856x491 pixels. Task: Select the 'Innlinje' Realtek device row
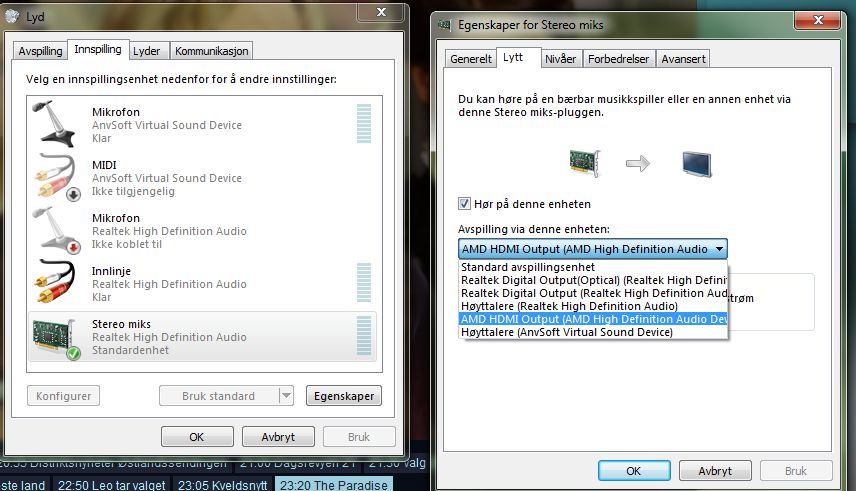pos(203,283)
